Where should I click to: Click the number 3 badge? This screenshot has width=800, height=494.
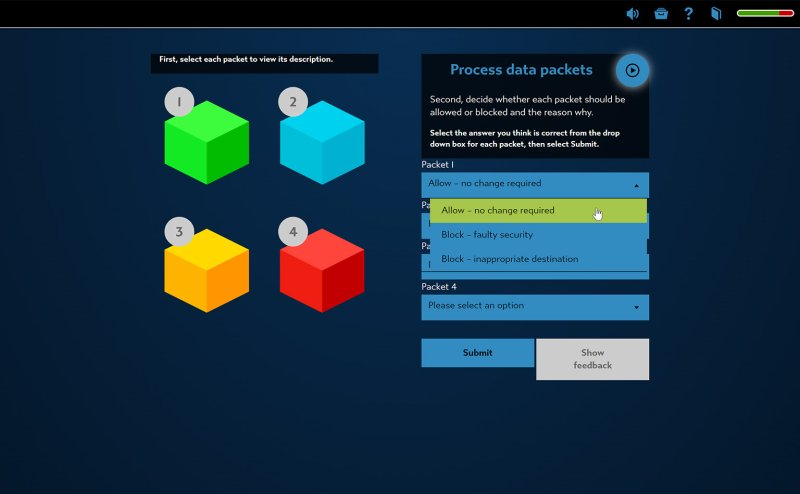coord(179,232)
